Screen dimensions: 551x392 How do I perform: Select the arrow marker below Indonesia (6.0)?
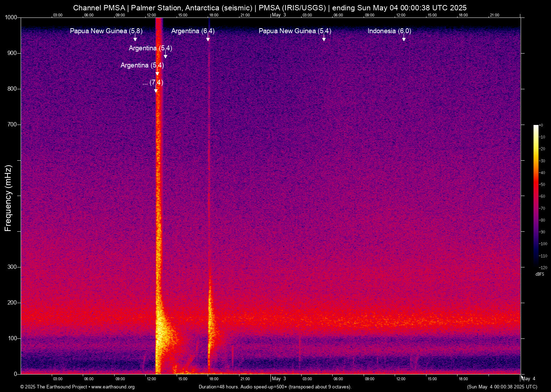tap(404, 39)
